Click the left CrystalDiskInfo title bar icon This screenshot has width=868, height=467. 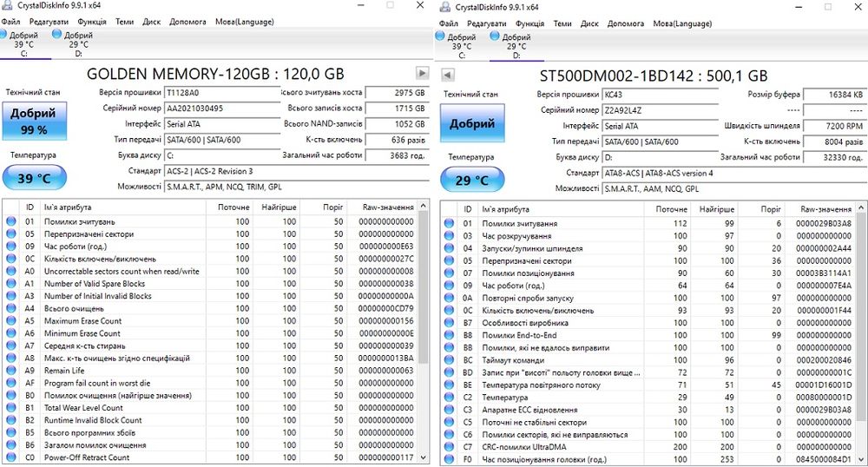click(x=7, y=5)
